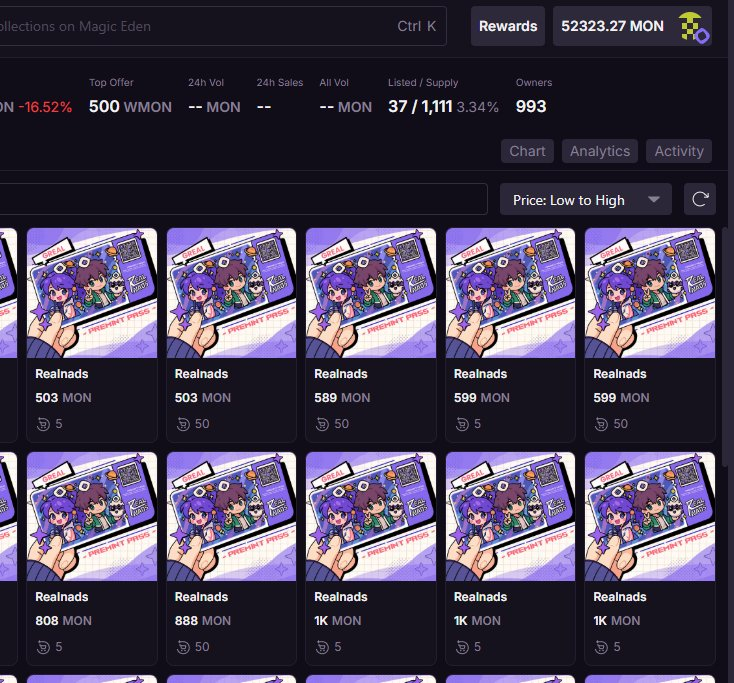734x683 pixels.
Task: Click the All Vol label
Action: point(334,83)
